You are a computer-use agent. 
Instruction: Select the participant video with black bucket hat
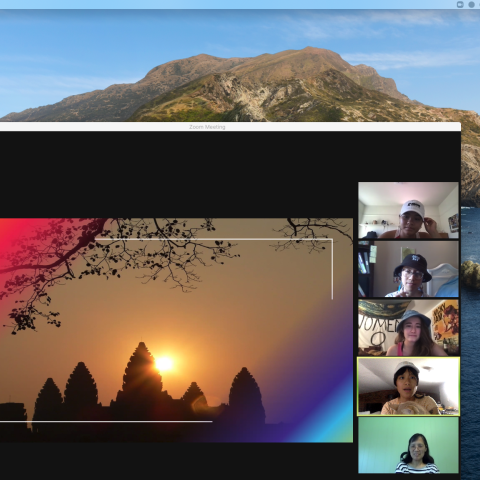click(408, 269)
